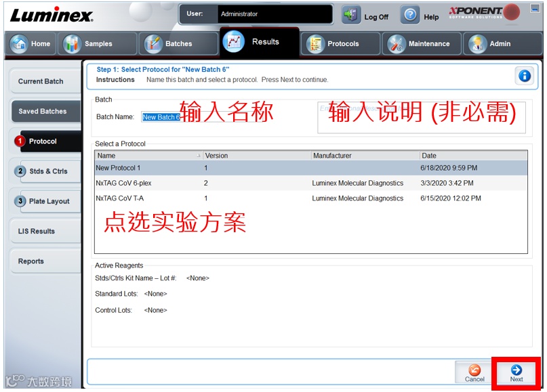This screenshot has width=547, height=392.
Task: Click the Help question mark icon
Action: click(x=410, y=16)
